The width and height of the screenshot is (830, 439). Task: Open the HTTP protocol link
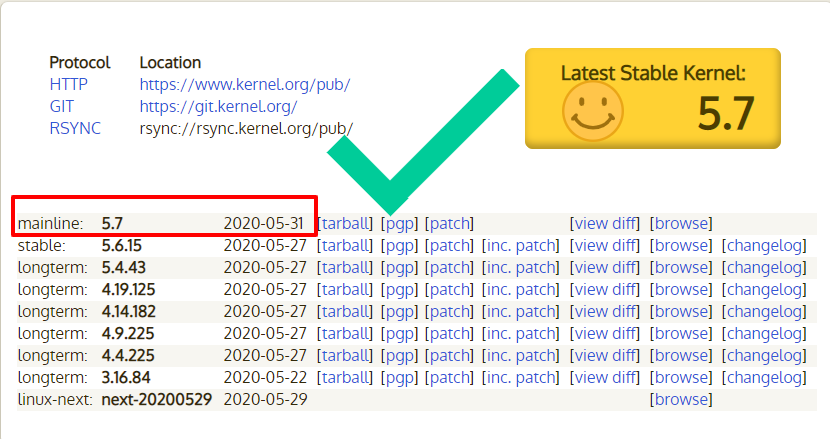68,84
